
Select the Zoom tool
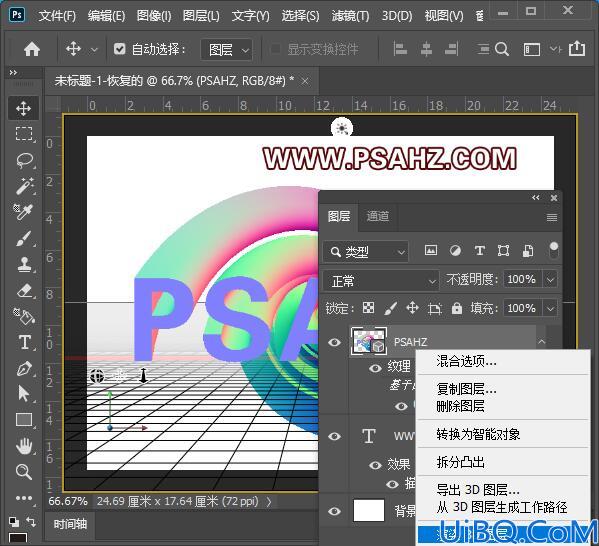(x=24, y=471)
